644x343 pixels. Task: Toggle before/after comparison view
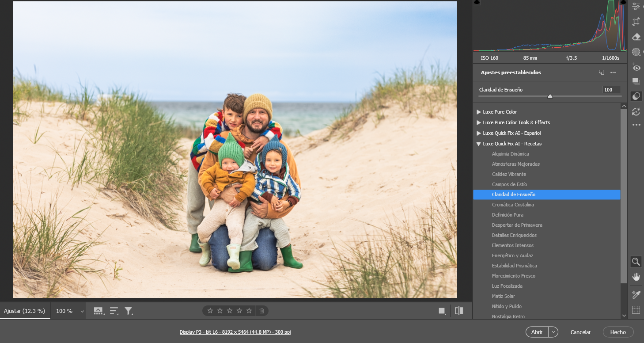tap(459, 311)
